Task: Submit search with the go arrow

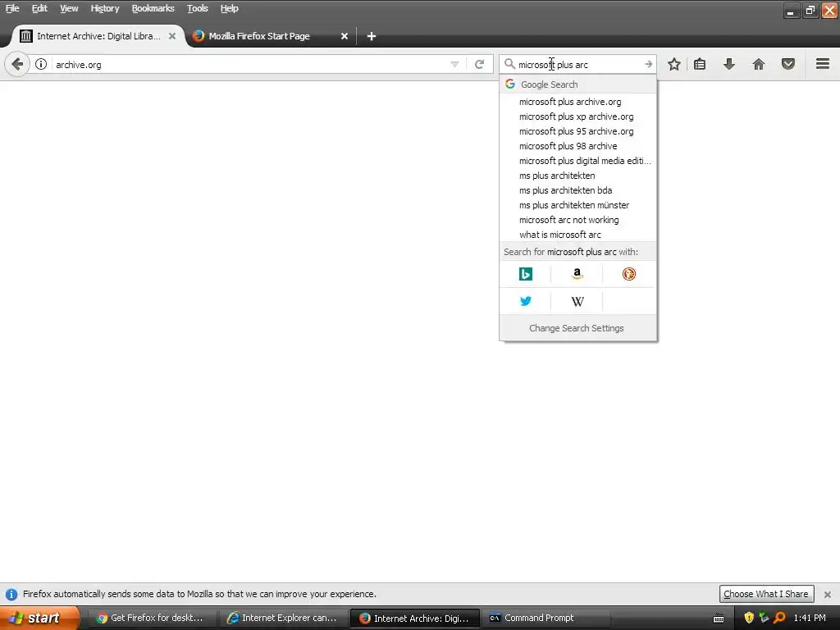Action: (x=648, y=64)
